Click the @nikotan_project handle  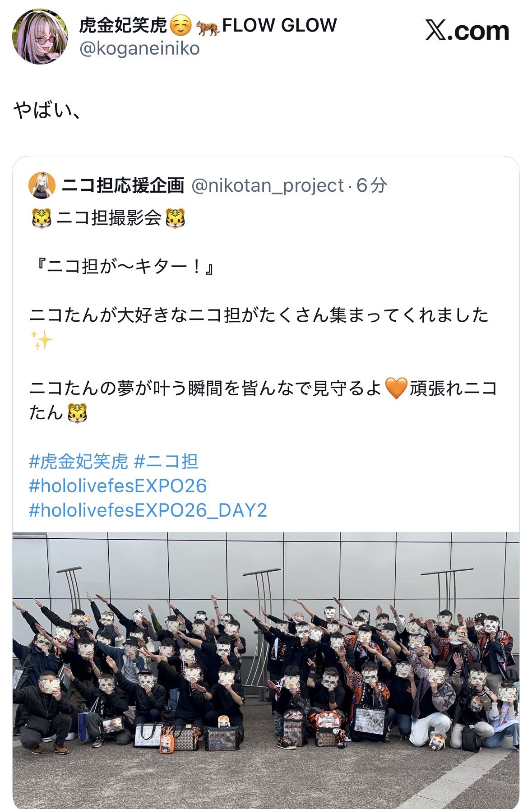tap(268, 185)
